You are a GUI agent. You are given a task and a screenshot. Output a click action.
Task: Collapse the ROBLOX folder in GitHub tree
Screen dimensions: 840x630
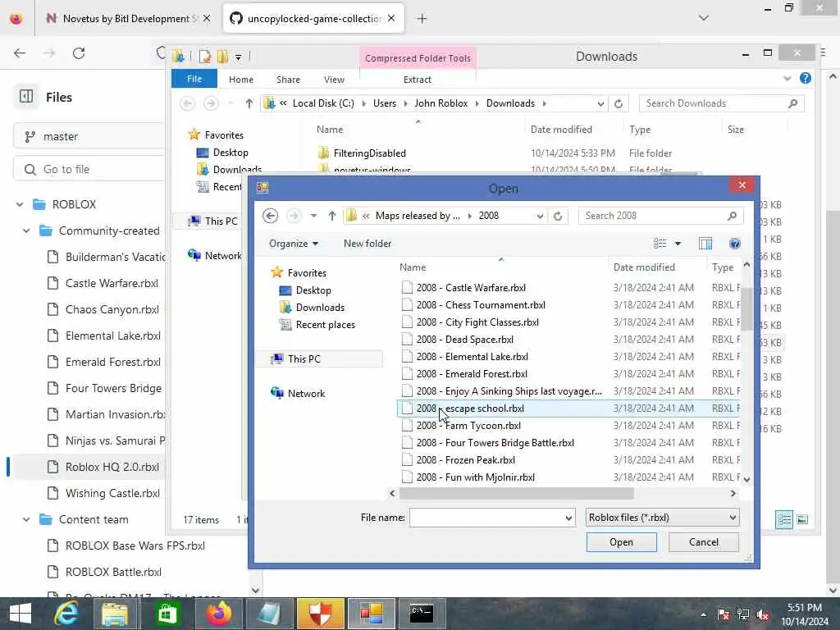pos(20,204)
